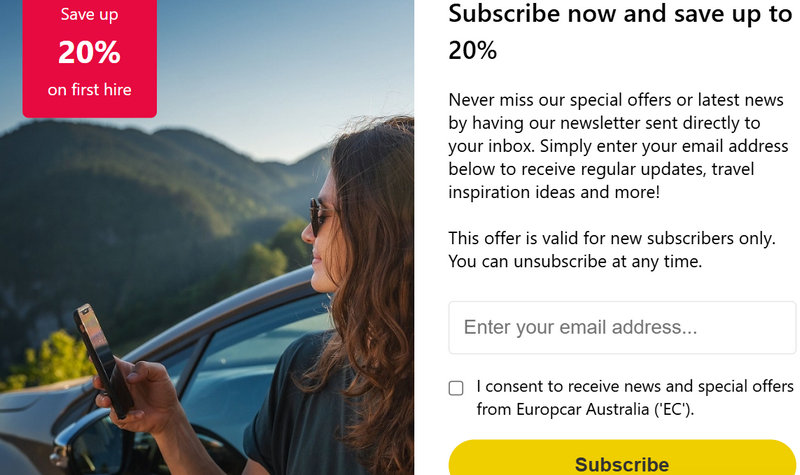Click 'This offer is valid for new subscribers' text
Viewport: 800px width, 475px height.
tap(612, 238)
